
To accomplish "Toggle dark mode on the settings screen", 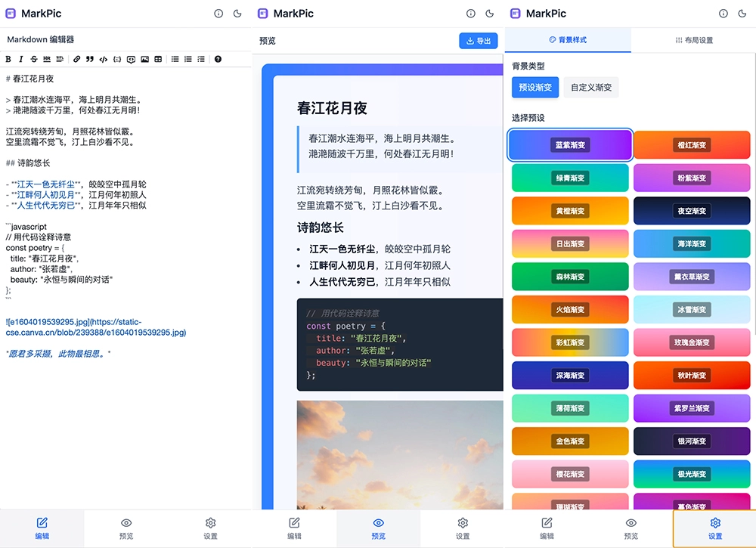I will 742,14.
